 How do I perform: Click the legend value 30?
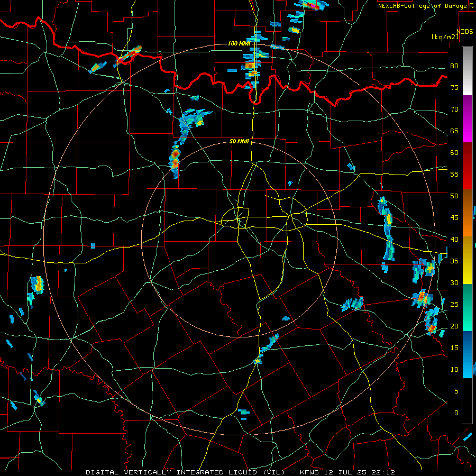coord(454,283)
